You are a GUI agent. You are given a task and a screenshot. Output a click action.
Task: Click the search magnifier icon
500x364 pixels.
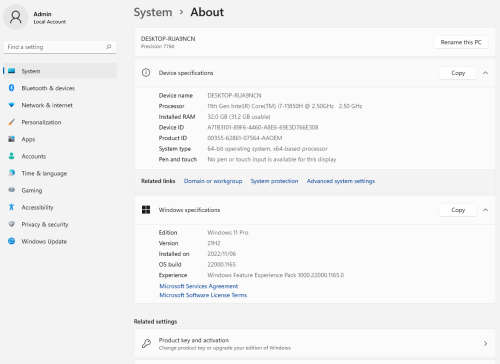pyautogui.click(x=109, y=47)
